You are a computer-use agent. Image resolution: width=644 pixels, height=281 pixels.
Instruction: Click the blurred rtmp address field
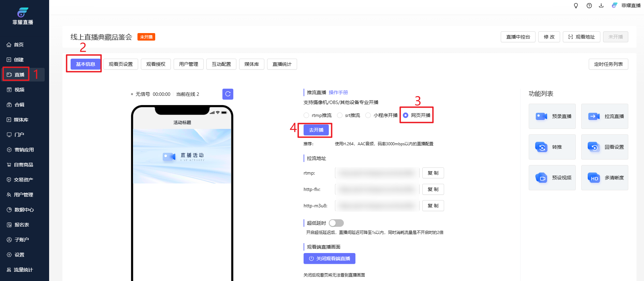tap(377, 173)
